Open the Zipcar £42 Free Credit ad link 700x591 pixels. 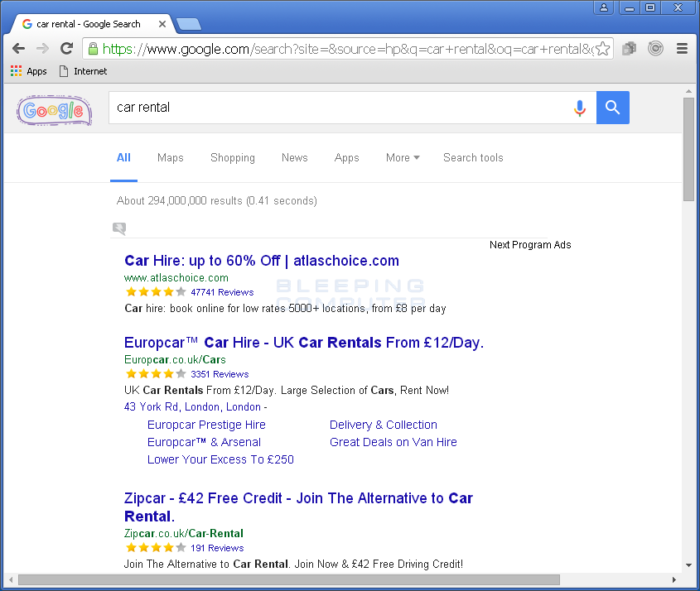pyautogui.click(x=298, y=507)
